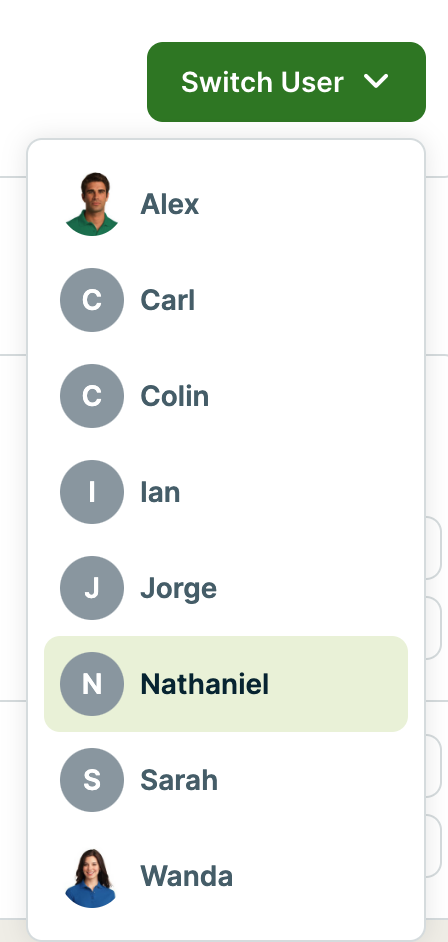Image resolution: width=448 pixels, height=942 pixels.
Task: Open the Switch User dropdown button
Action: tap(286, 82)
